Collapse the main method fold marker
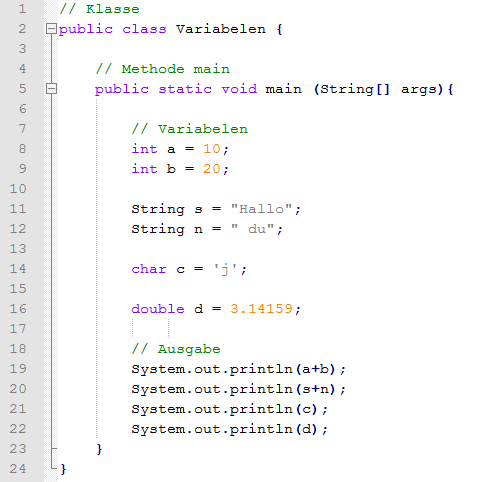The image size is (486, 482). coord(51,89)
